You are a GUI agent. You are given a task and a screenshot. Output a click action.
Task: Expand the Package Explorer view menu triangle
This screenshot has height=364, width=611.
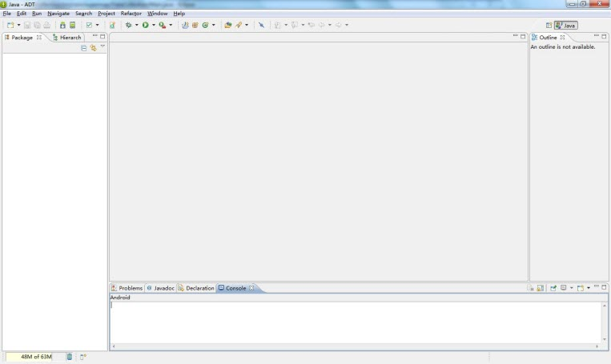(103, 47)
